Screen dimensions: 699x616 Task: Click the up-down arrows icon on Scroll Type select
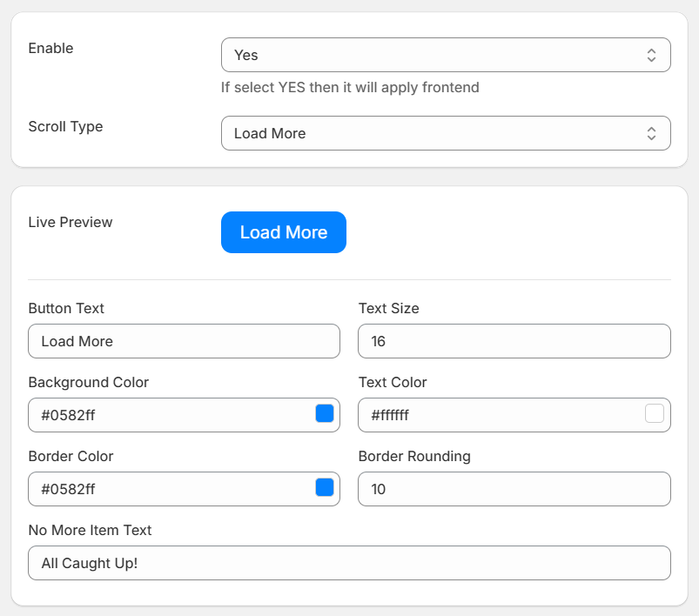pos(651,133)
